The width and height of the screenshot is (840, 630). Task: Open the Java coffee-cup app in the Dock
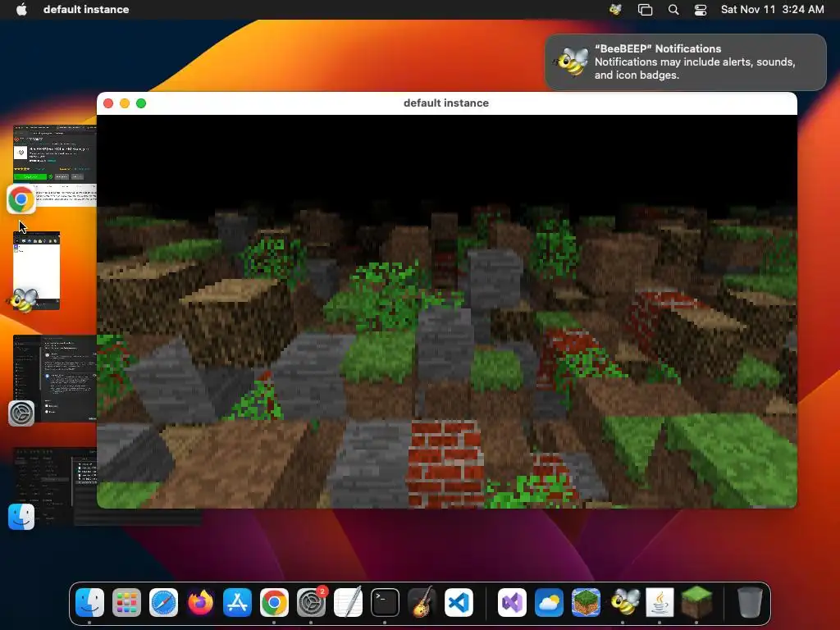tap(660, 603)
